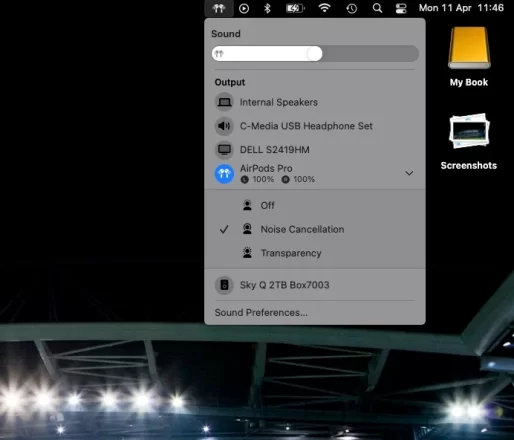Select the C-Media USB speaker icon

(224, 126)
